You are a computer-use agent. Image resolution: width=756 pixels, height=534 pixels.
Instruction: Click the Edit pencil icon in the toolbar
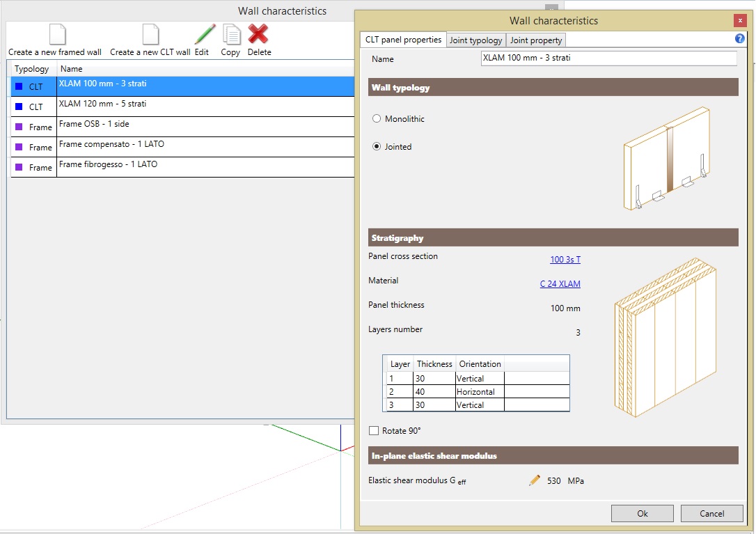[205, 35]
